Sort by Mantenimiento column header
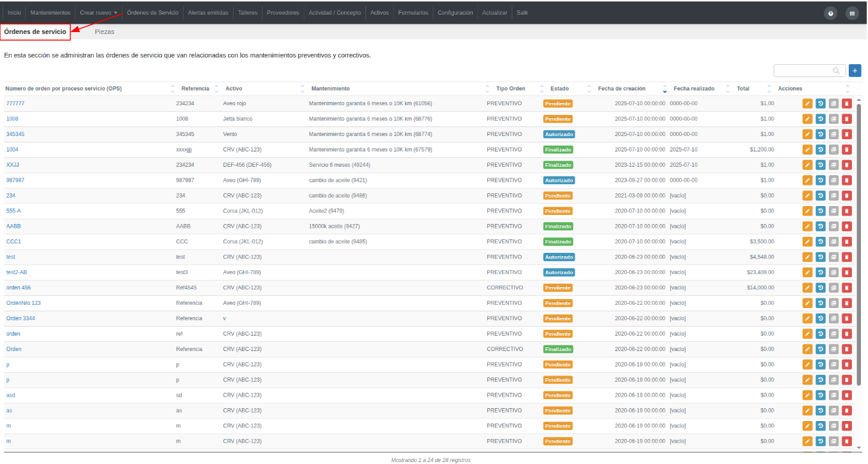 coord(330,89)
